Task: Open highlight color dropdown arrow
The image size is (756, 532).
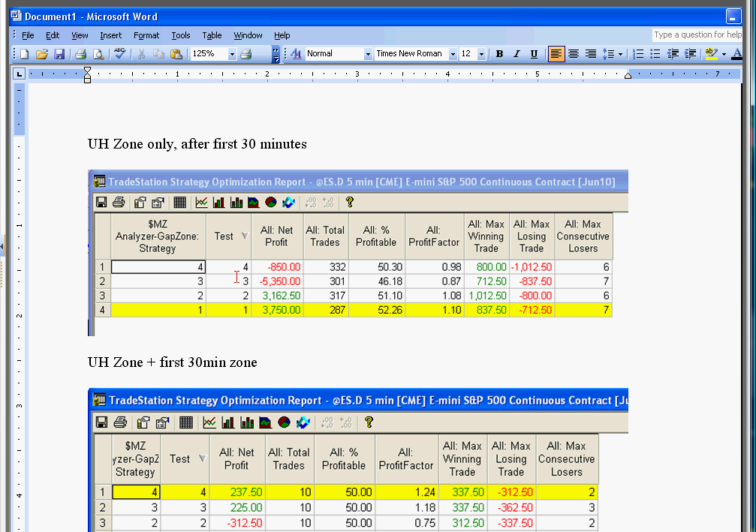Action: (724, 54)
